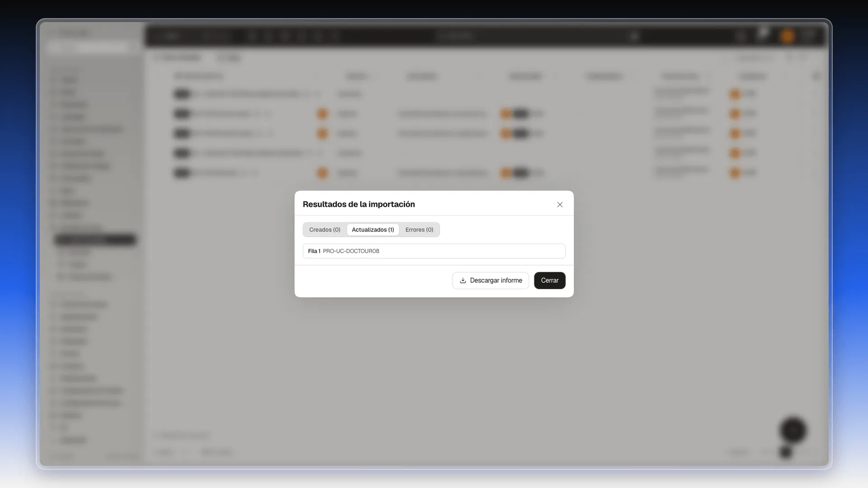Switch to the Creados (0) tab
Viewport: 868px width, 488px height.
(x=325, y=230)
